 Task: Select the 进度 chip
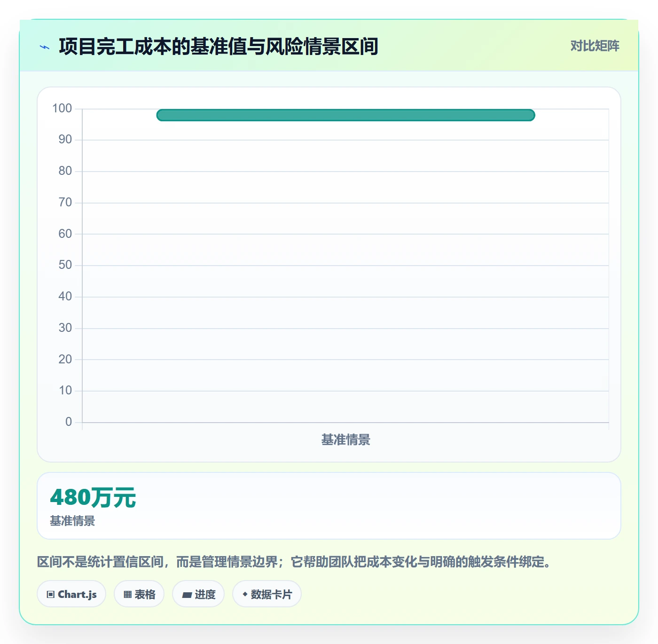click(x=198, y=594)
